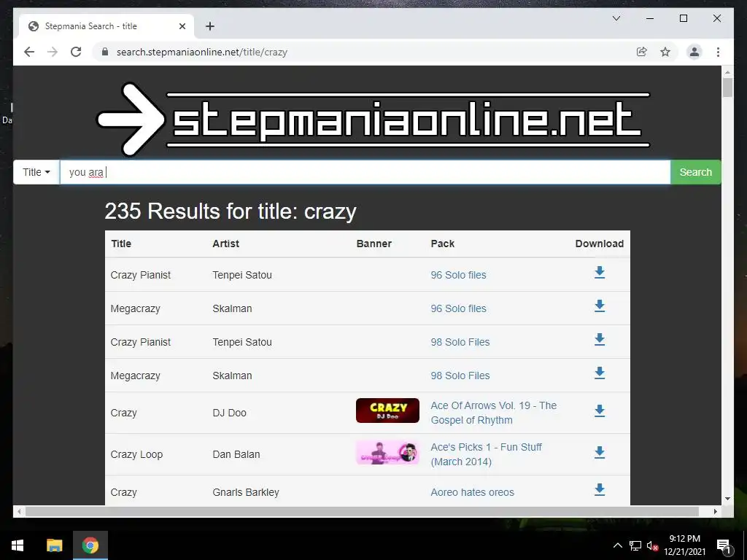Click the Gnarls Barkley artist cell
This screenshot has width=747, height=560.
pos(246,492)
